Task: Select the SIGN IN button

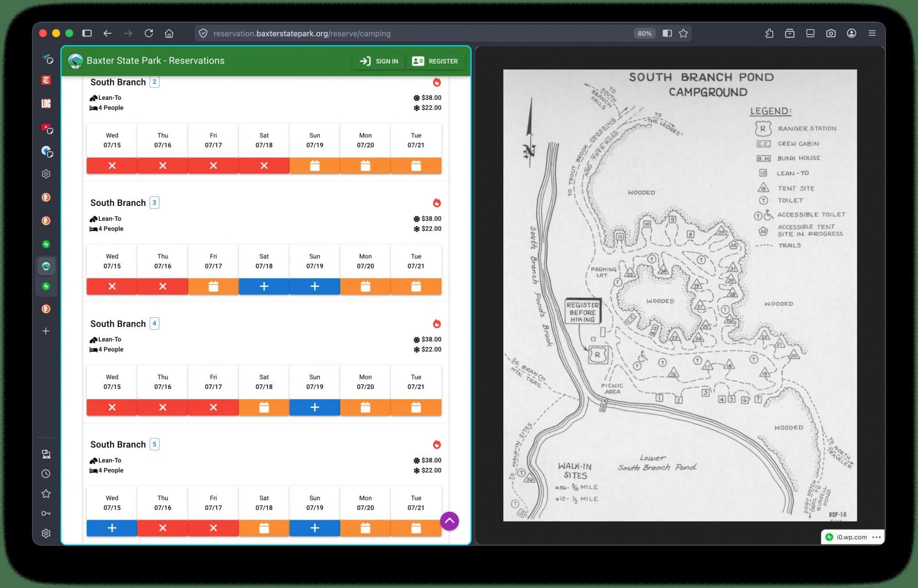Action: click(x=378, y=61)
